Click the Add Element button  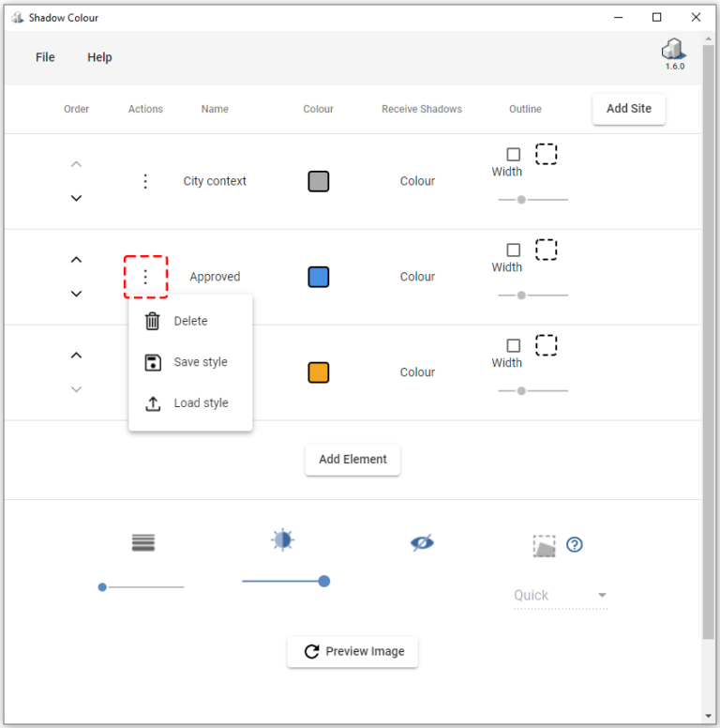coord(352,460)
